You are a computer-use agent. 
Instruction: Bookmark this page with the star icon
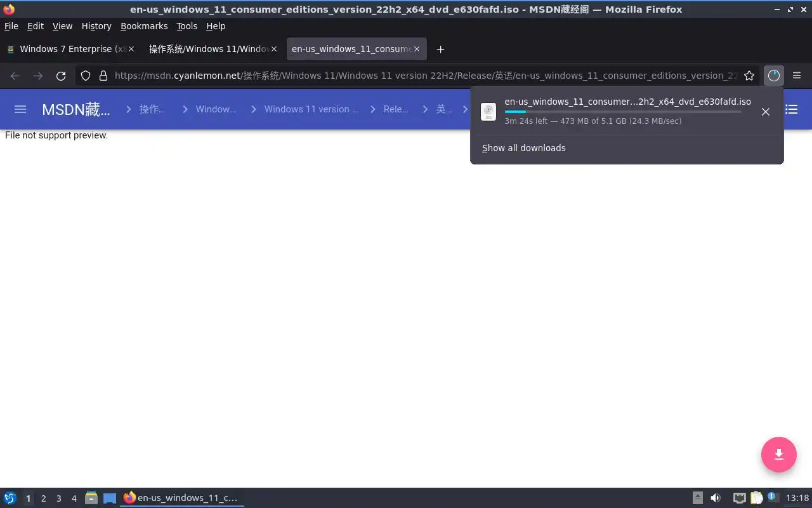pos(749,76)
